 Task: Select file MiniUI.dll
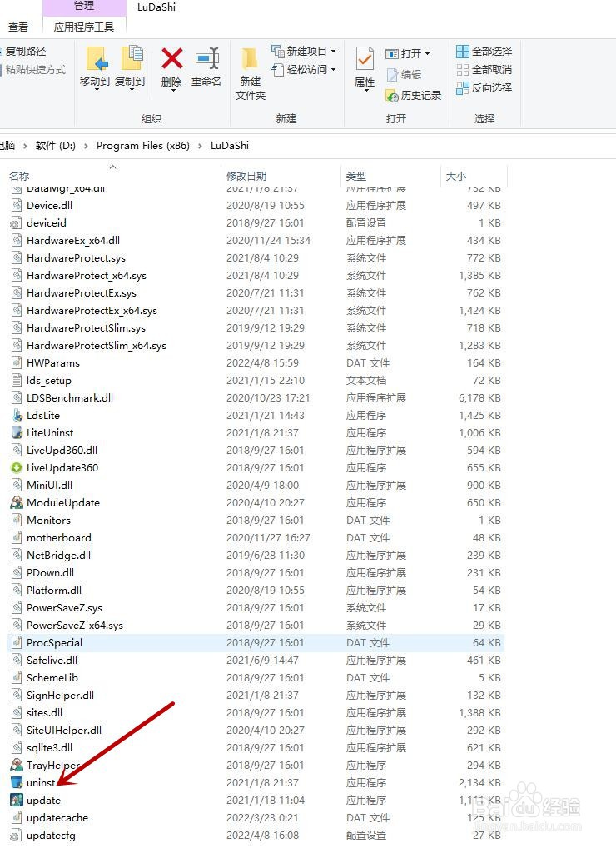click(49, 485)
